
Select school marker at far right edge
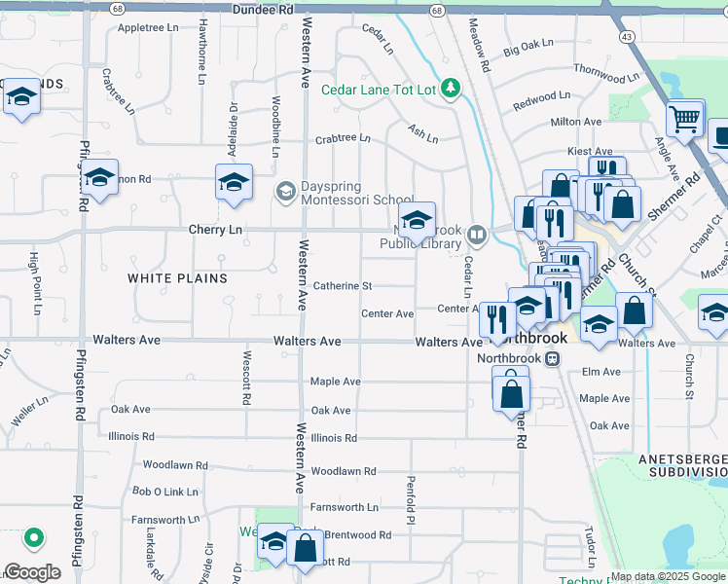pyautogui.click(x=715, y=312)
